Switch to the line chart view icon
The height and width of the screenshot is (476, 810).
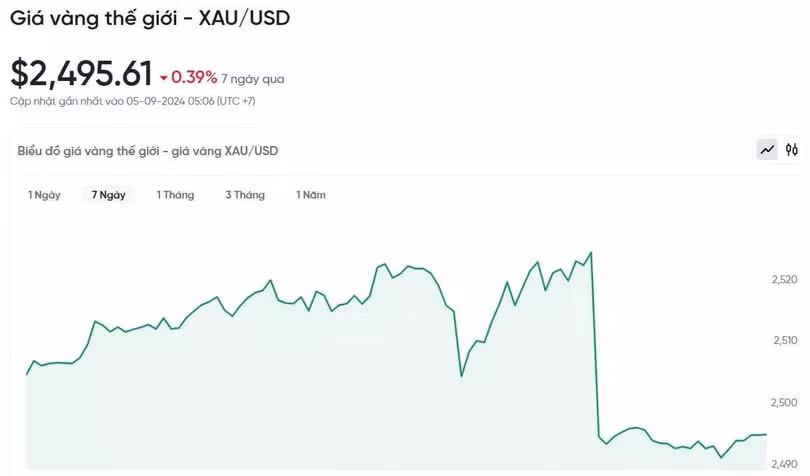768,150
